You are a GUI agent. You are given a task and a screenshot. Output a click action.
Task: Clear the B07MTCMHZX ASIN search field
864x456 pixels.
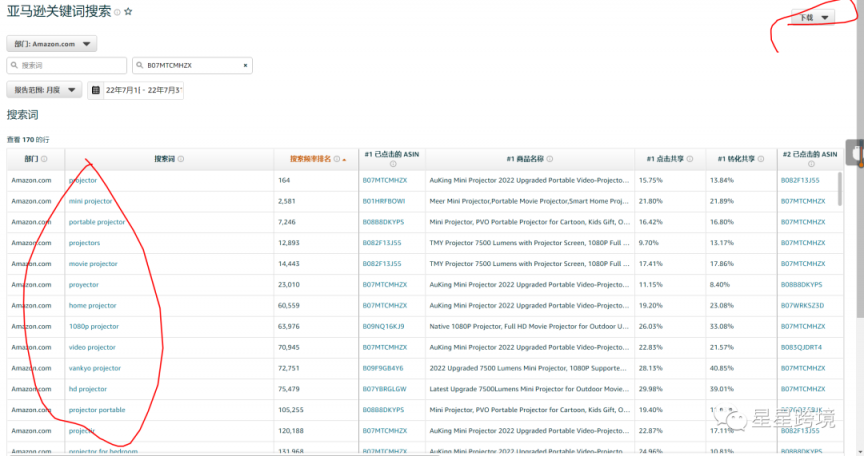[x=245, y=65]
